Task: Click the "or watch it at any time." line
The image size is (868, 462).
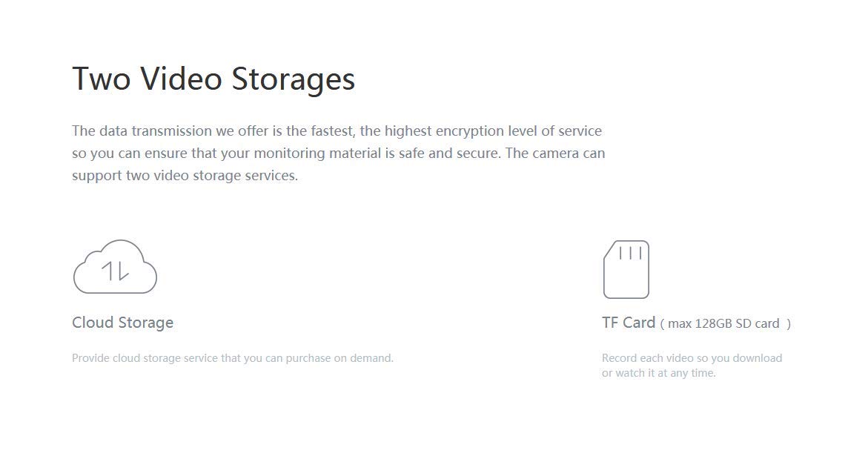Action: click(x=658, y=373)
